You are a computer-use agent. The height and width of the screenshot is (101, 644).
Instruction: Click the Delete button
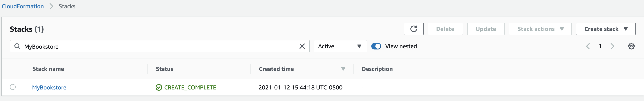click(445, 29)
